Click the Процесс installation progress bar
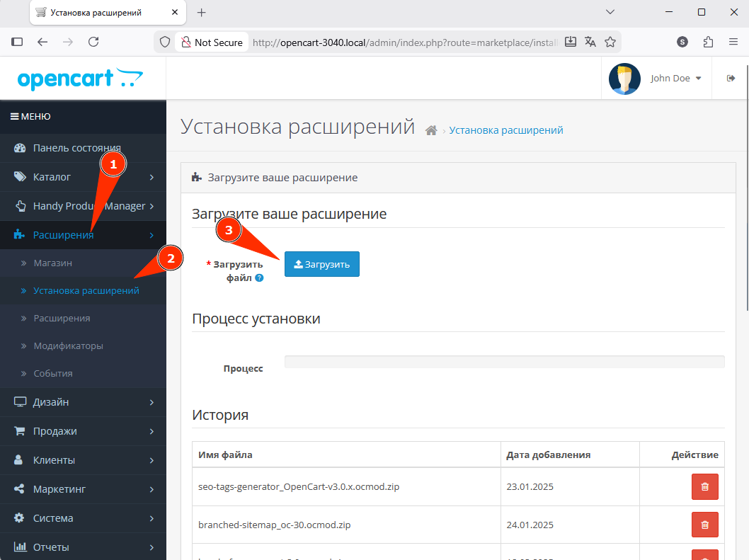Image resolution: width=749 pixels, height=560 pixels. 505,362
